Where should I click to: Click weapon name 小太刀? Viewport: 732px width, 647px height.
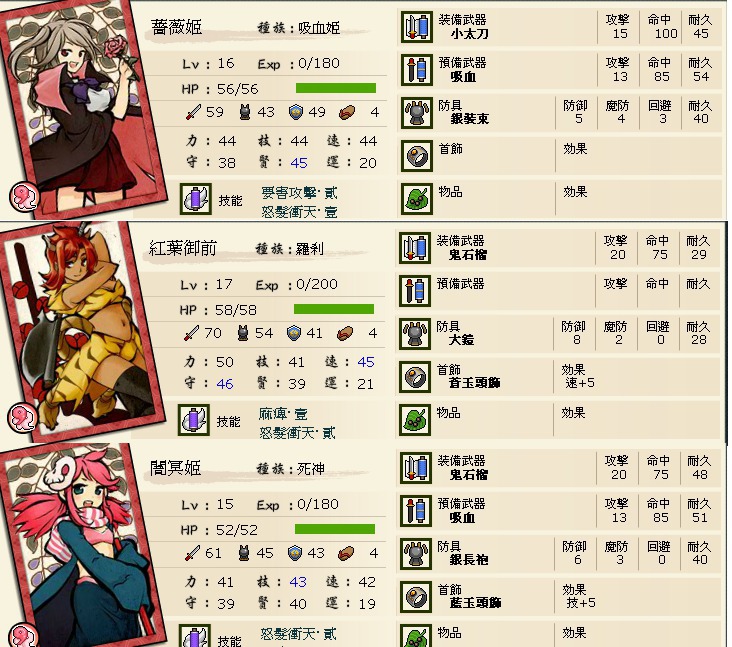(x=469, y=34)
